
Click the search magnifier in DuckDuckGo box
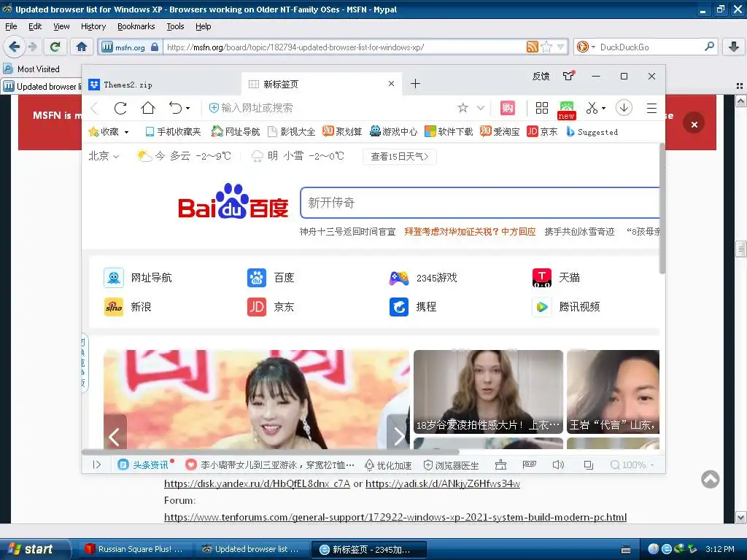pyautogui.click(x=709, y=47)
